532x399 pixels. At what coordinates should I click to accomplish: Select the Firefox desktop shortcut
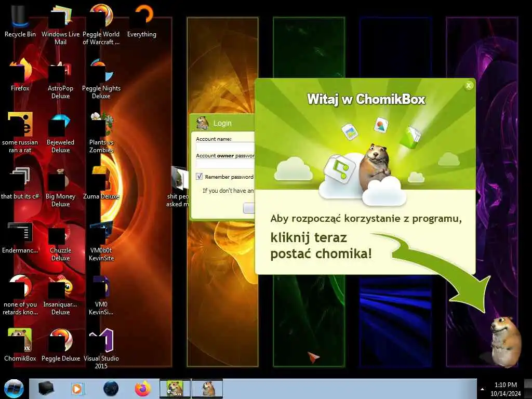[x=20, y=75]
